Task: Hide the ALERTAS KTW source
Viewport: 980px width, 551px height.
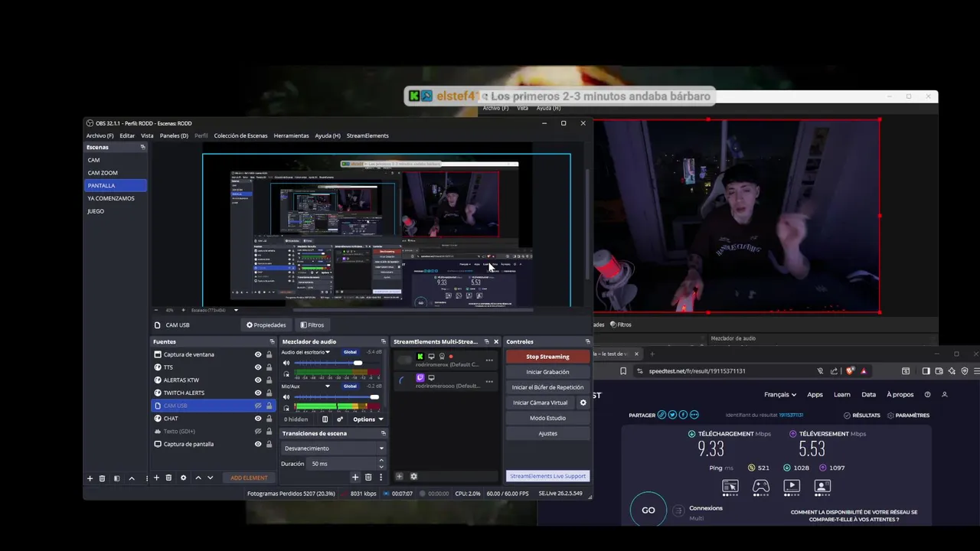Action: (x=258, y=380)
